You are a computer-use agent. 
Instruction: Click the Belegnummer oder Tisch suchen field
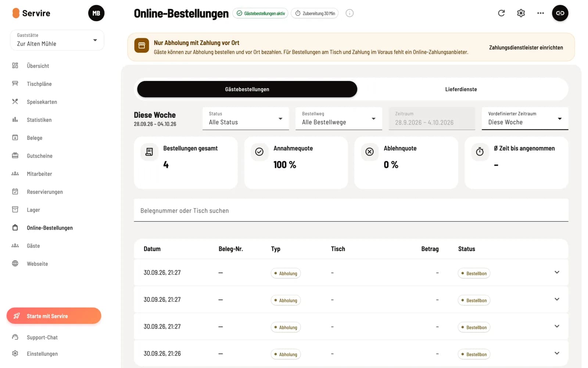(x=351, y=210)
